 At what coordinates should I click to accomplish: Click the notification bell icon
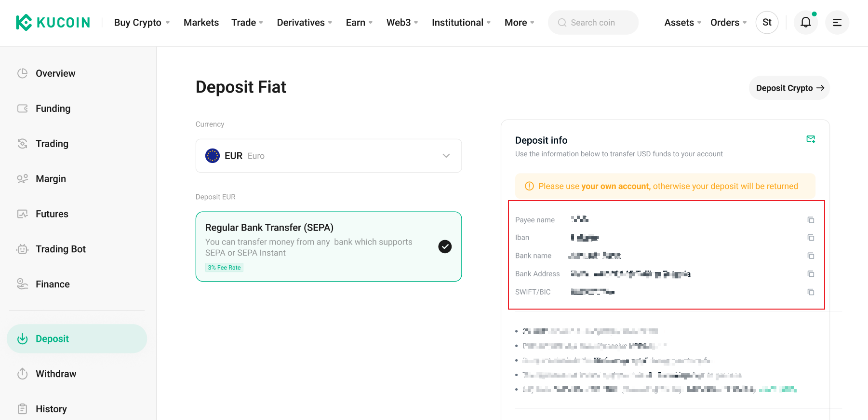click(x=805, y=22)
